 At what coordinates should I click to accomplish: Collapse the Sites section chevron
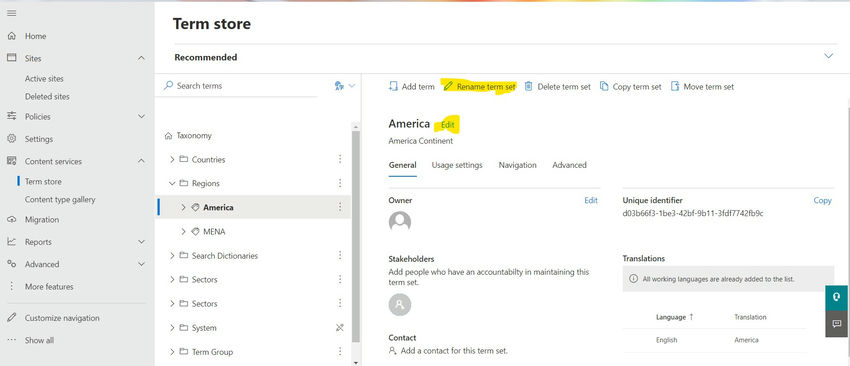click(x=141, y=58)
